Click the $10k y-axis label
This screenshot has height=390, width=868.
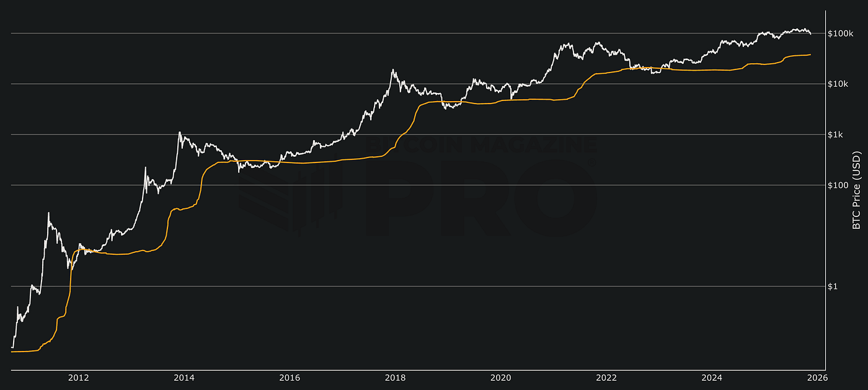pyautogui.click(x=838, y=84)
